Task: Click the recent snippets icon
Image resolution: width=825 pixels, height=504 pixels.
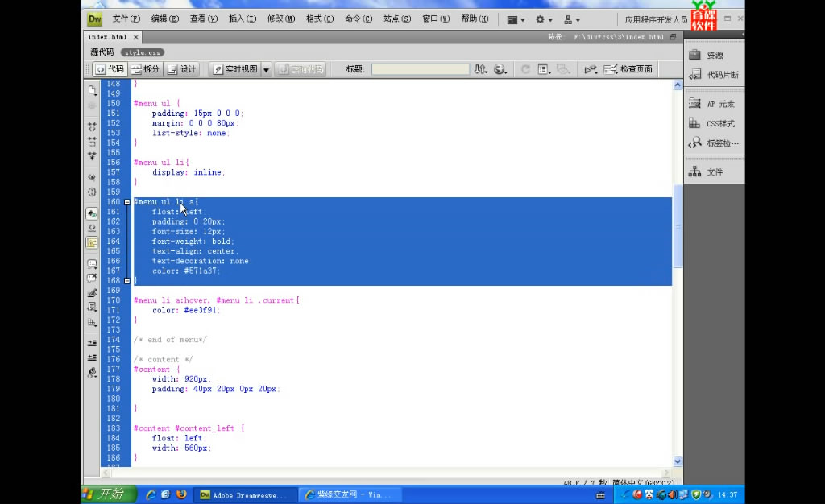Action: tap(92, 307)
